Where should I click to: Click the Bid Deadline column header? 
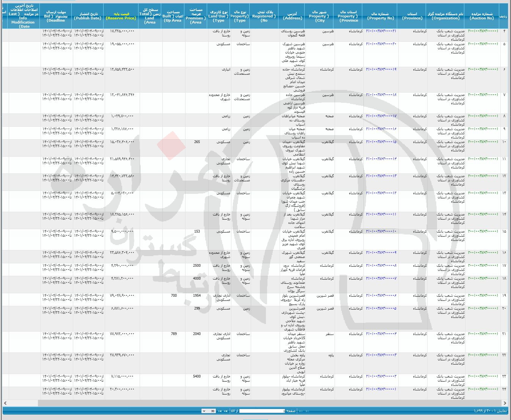click(x=56, y=16)
